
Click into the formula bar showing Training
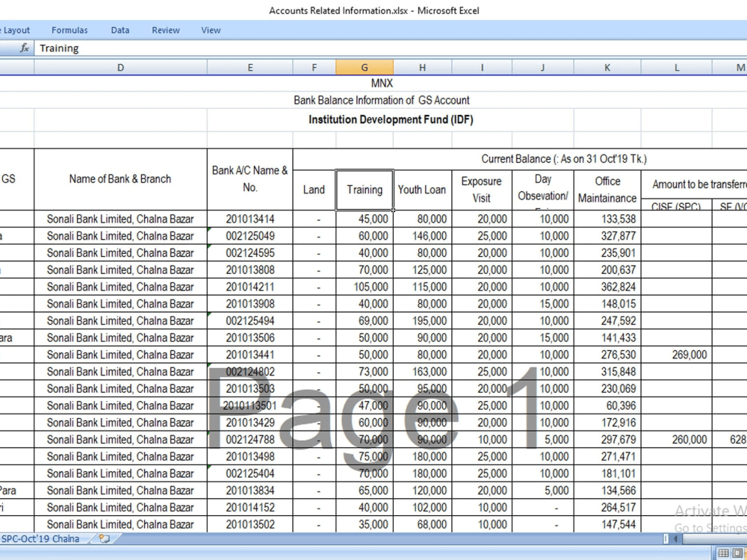(391, 48)
